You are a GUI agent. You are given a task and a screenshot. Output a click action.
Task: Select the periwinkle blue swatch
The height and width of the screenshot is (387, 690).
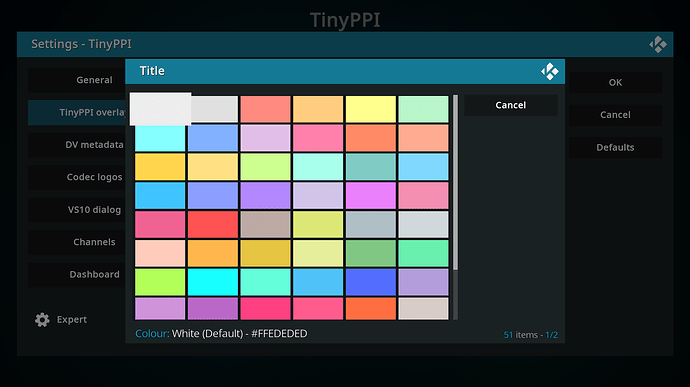pos(213,195)
